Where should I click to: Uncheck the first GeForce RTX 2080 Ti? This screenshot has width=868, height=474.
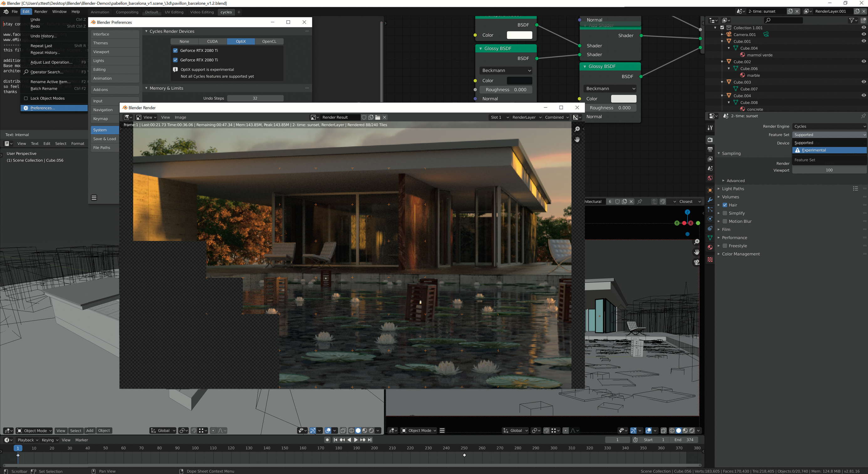coord(175,50)
